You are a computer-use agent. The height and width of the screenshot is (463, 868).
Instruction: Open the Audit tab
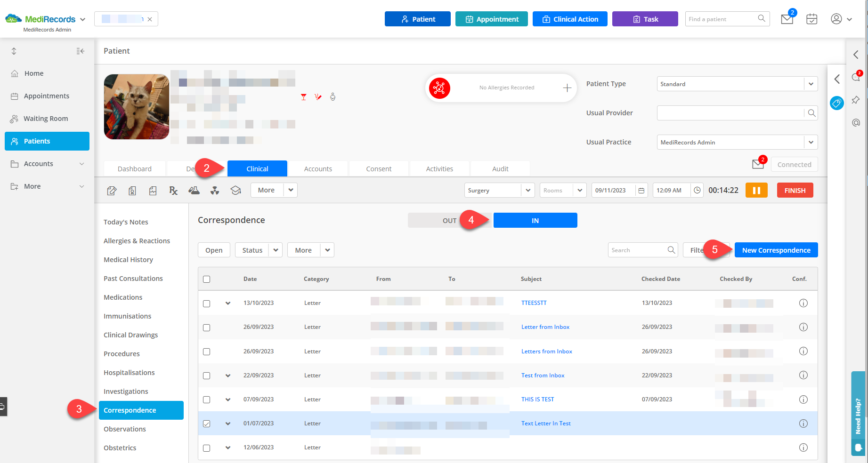pos(500,168)
